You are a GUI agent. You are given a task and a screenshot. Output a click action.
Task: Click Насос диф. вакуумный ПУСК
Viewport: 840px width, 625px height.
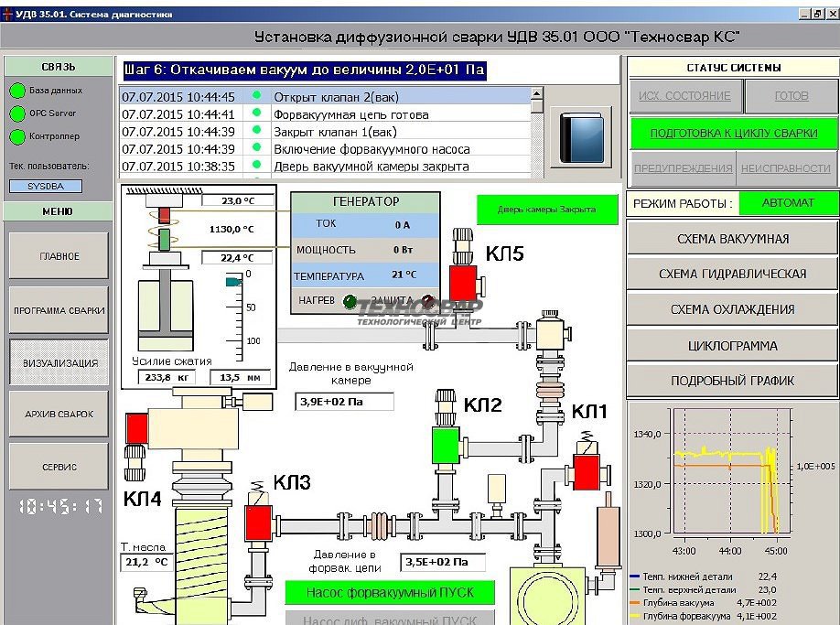[x=390, y=620]
